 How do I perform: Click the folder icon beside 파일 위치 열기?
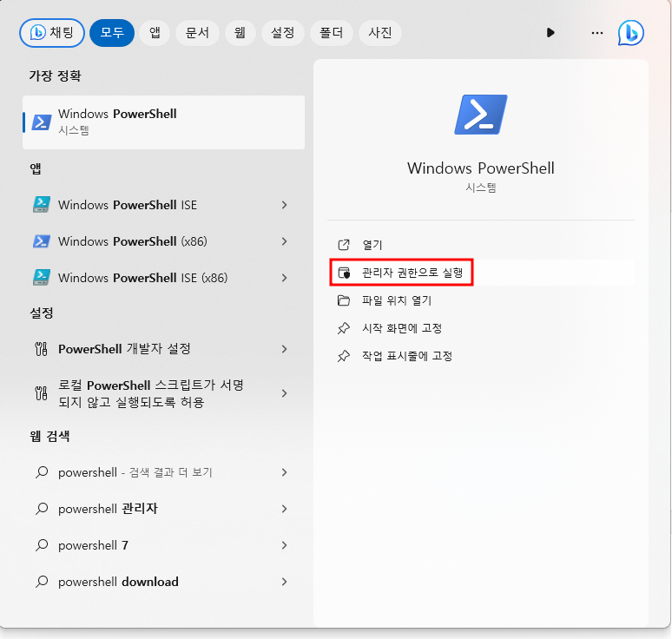[x=344, y=300]
